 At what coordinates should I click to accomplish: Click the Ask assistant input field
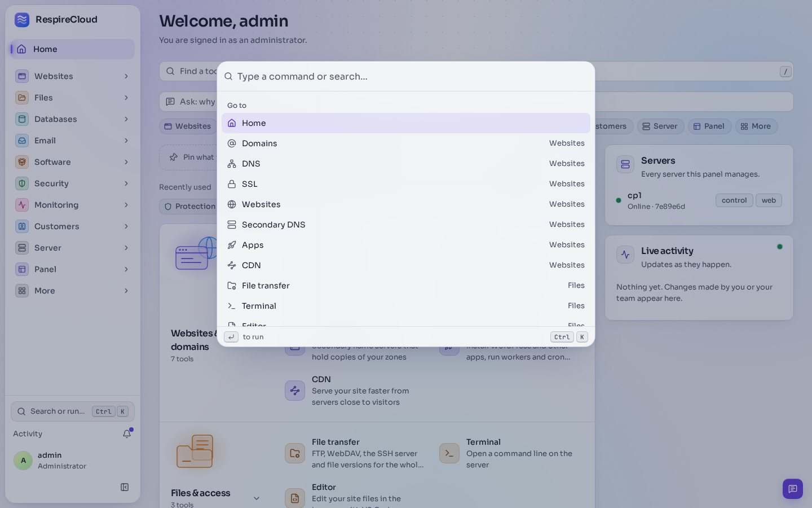pyautogui.click(x=476, y=102)
